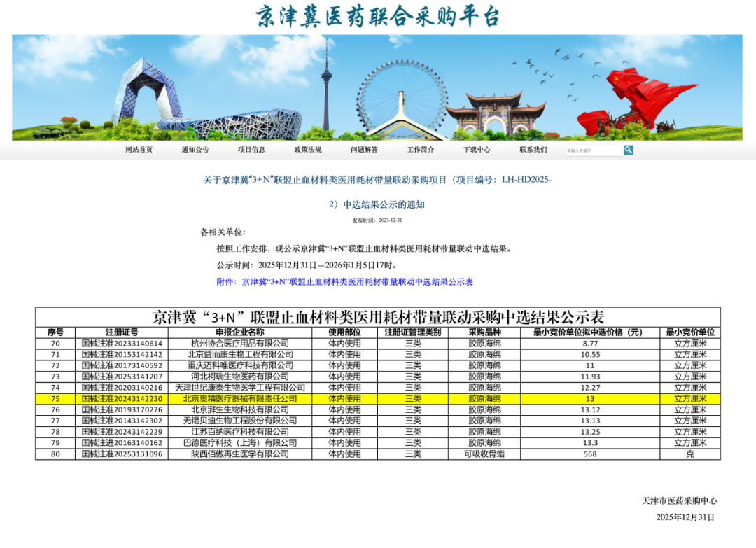
Task: Click the 申报企业名称 column header
Action: coord(239,332)
